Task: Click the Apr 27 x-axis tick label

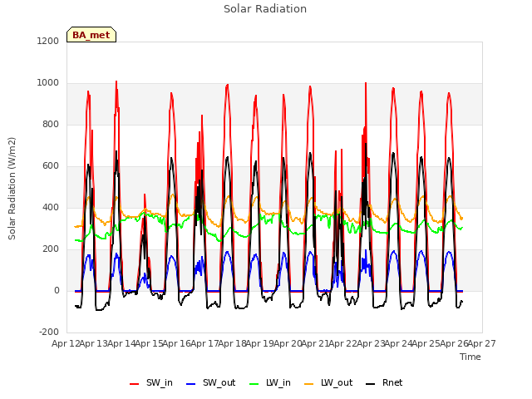Action: tap(482, 343)
